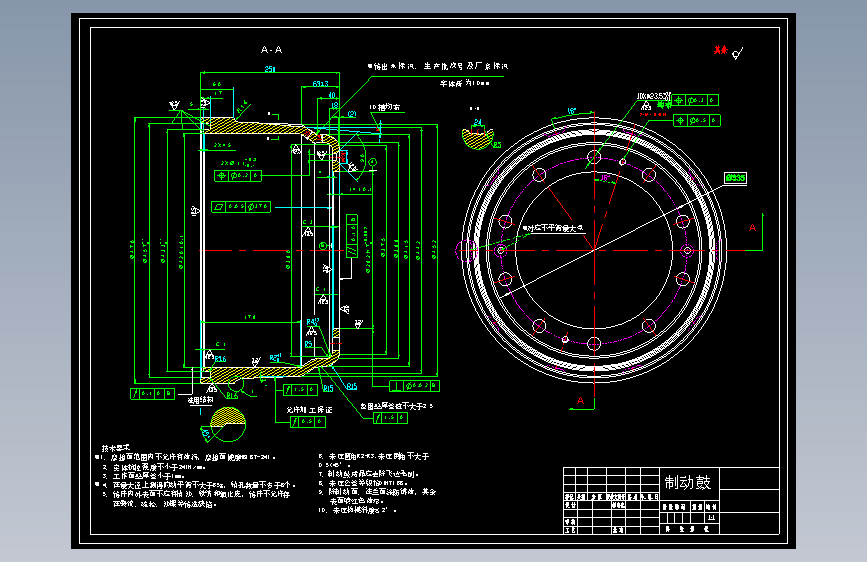Viewport: 867px width, 562px height.
Task: Pick the 63±3 dimension text
Action: [320, 84]
